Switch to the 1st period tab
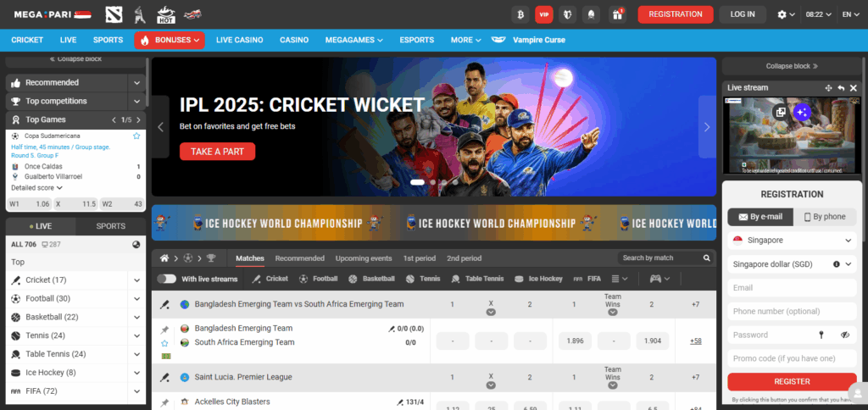 click(x=419, y=258)
